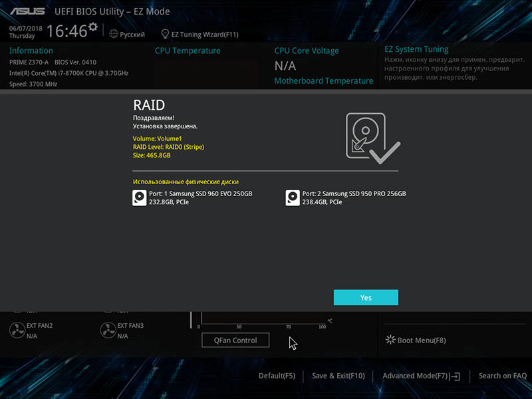The image size is (532, 399).
Task: Click the RAID Level: RAID0 (Stripe) text
Action: pyautogui.click(x=168, y=147)
